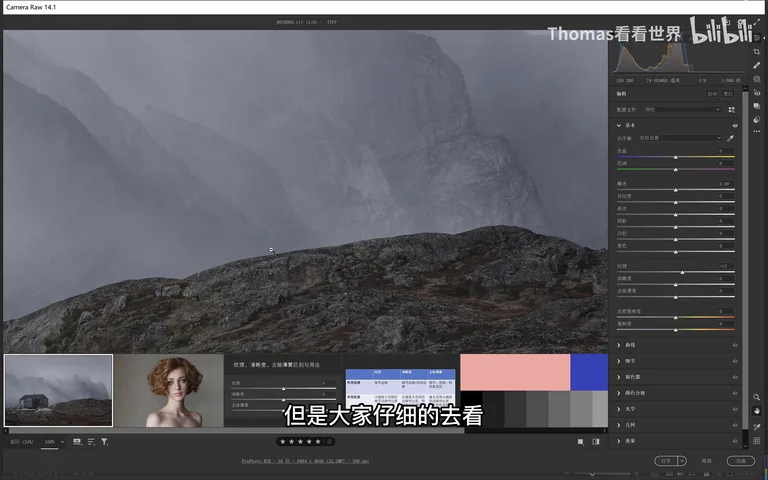
Task: Toggle the color sampler tool
Action: click(757, 427)
